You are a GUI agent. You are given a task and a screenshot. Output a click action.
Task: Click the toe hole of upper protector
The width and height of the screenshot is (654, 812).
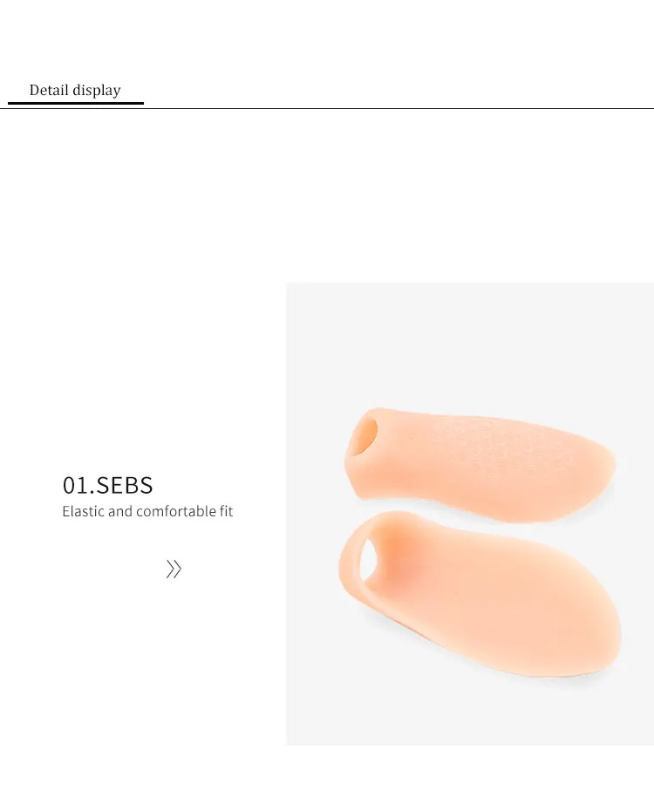[x=364, y=436]
